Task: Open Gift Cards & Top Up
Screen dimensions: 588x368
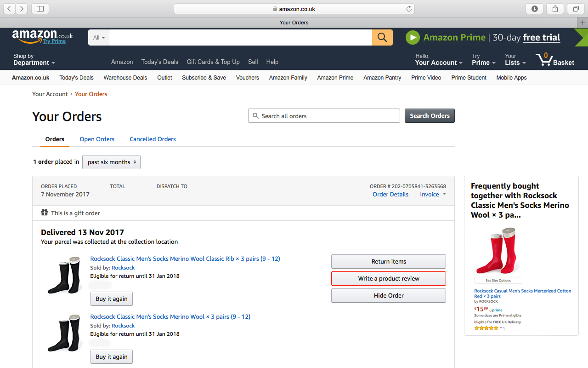Action: (213, 62)
